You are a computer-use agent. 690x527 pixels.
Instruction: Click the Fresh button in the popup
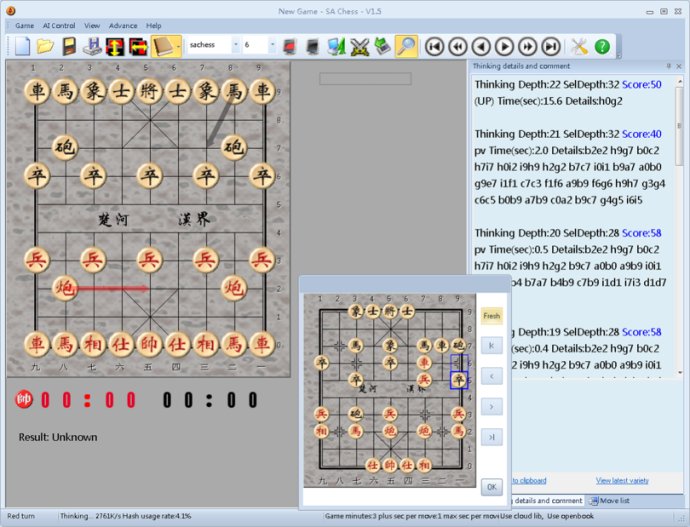click(x=492, y=315)
